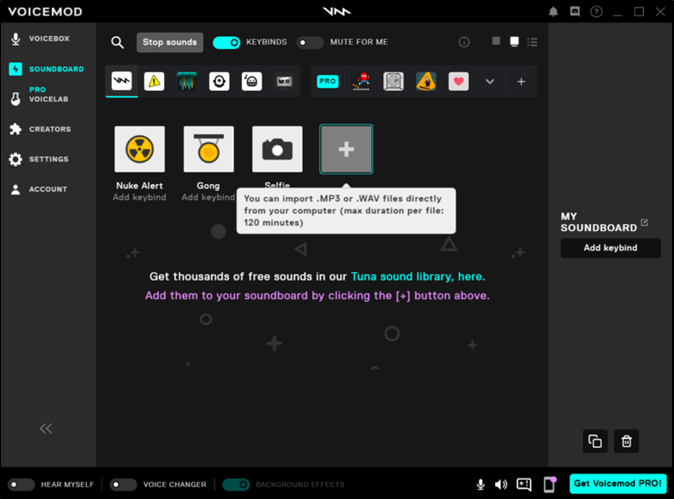Collapse the left sidebar
This screenshot has width=674, height=499.
[46, 428]
